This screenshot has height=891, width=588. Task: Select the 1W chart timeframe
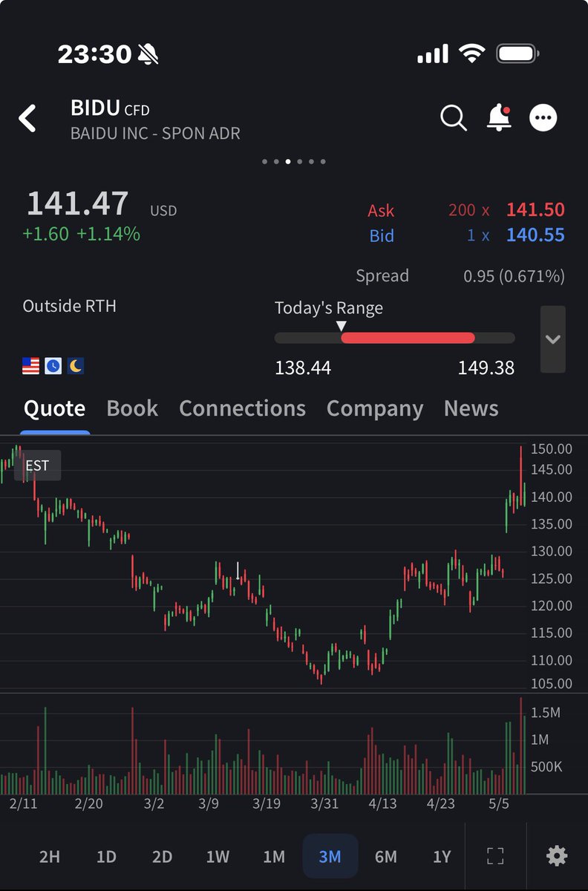pyautogui.click(x=218, y=857)
